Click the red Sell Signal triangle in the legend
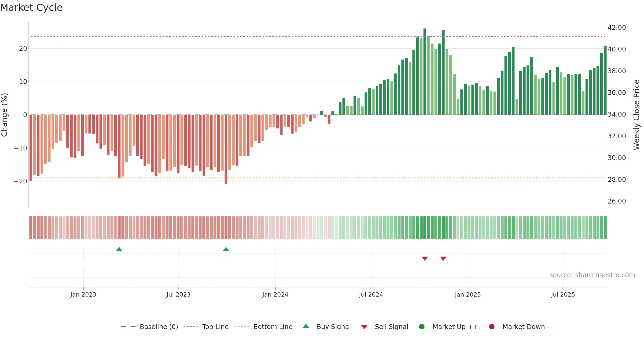The width and height of the screenshot is (644, 362). coord(364,327)
